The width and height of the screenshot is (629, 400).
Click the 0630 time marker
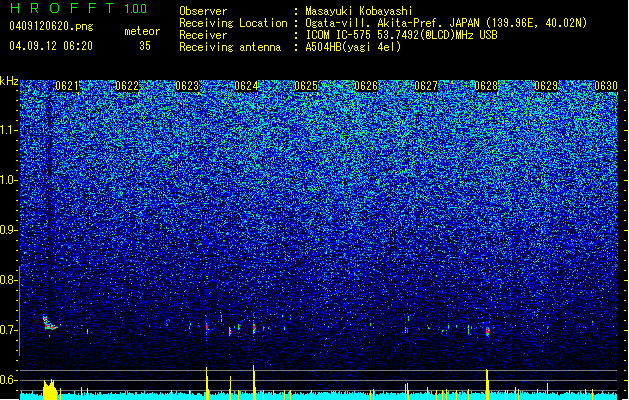[x=606, y=86]
